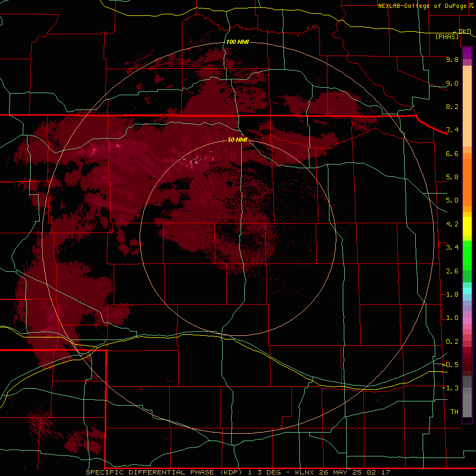Click the 1.0 value on the scale

tap(452, 318)
